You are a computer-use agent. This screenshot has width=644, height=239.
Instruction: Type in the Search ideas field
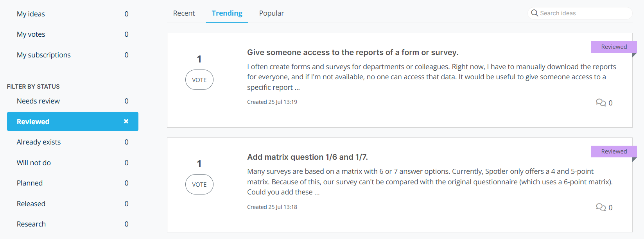(583, 13)
